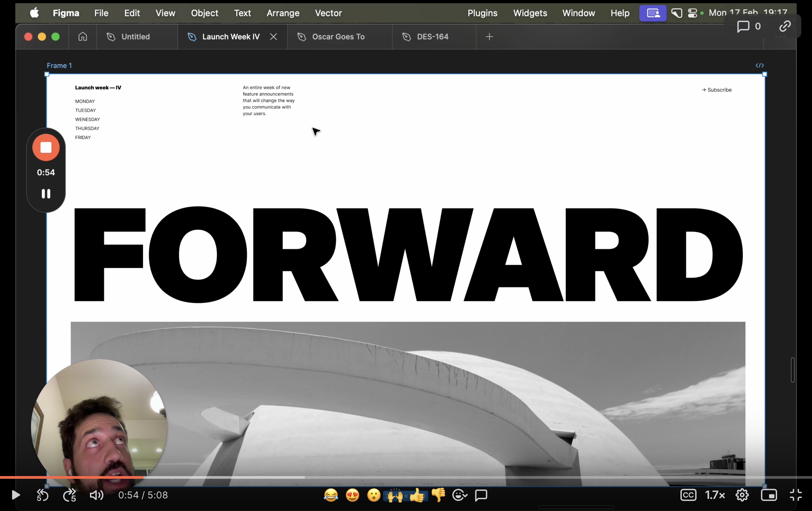The image size is (812, 511).
Task: Skip forward five seconds
Action: pos(70,495)
